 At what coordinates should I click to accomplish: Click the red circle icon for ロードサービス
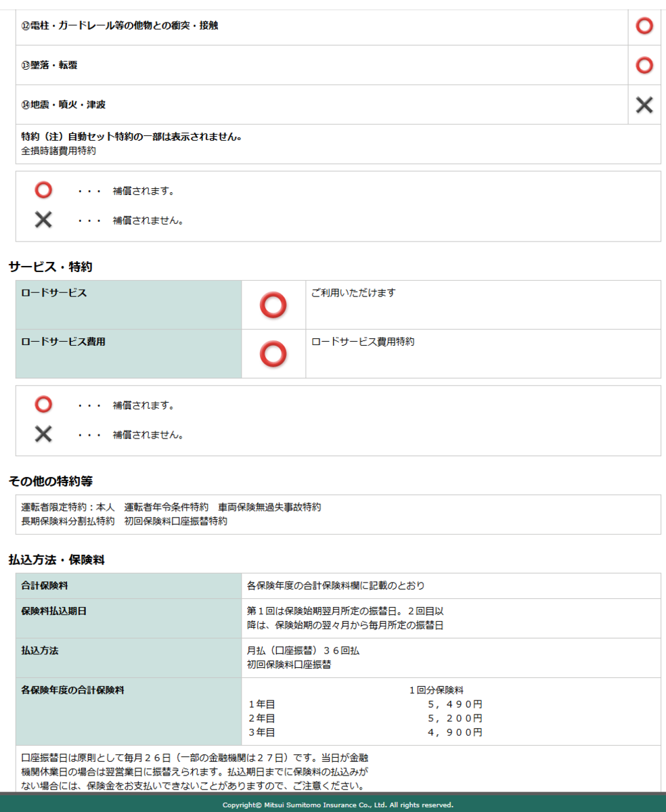click(273, 305)
